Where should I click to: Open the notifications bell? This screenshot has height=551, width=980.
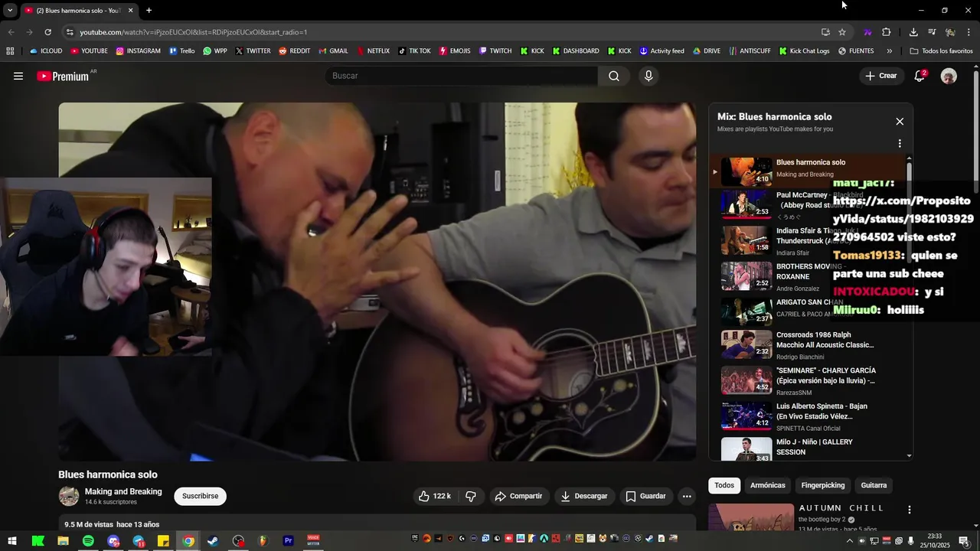(x=920, y=76)
